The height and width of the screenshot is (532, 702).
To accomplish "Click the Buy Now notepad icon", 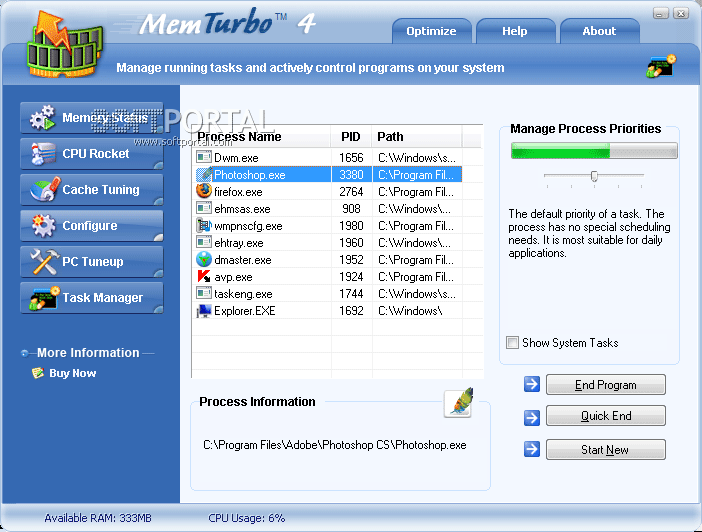I will [38, 373].
